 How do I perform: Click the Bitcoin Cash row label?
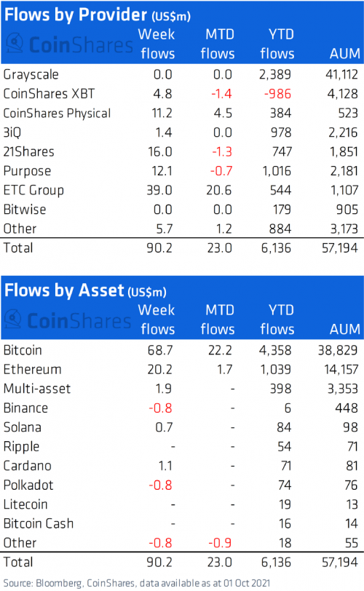pyautogui.click(x=39, y=523)
